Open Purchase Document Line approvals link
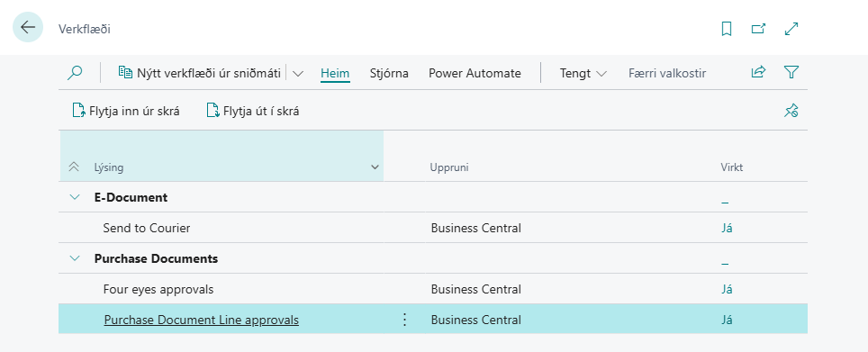The width and height of the screenshot is (868, 352). coord(202,320)
